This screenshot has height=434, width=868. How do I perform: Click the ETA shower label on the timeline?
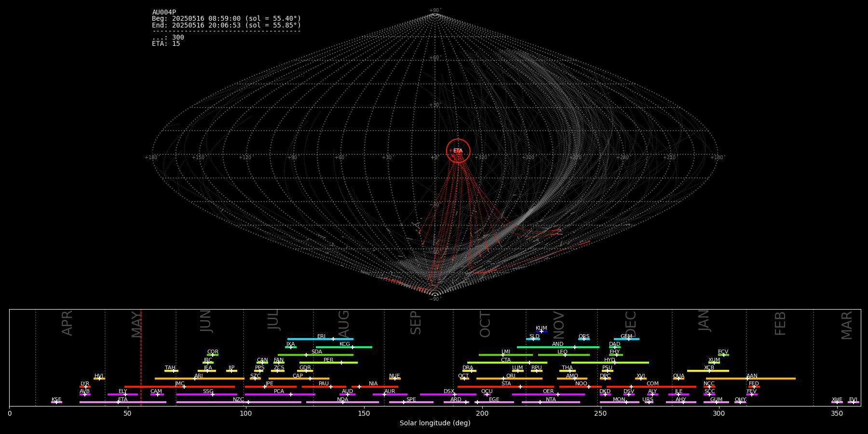click(122, 400)
